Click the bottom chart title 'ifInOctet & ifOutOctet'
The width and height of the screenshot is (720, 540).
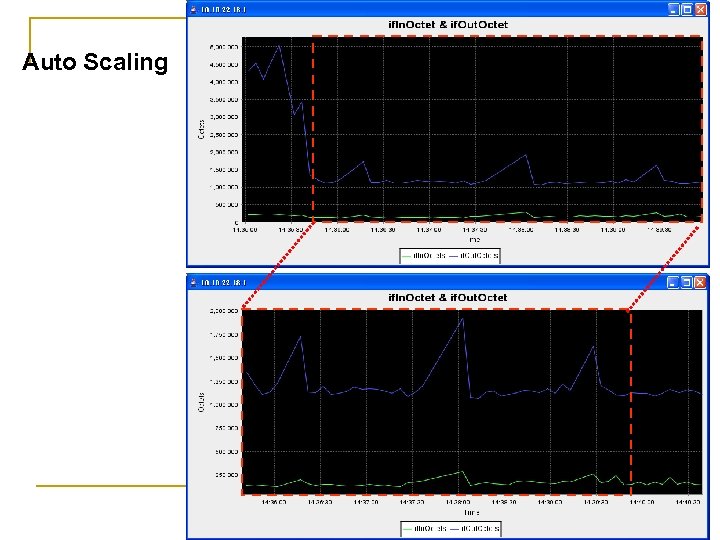coord(448,298)
